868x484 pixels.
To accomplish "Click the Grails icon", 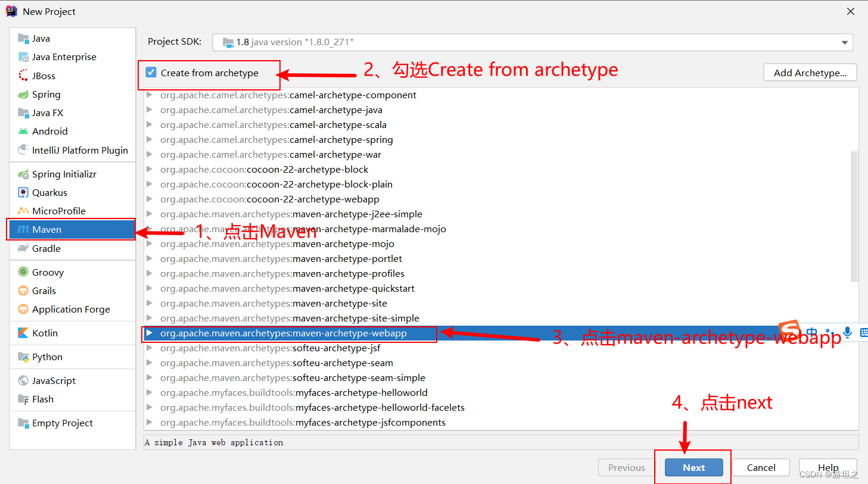I will (x=23, y=291).
